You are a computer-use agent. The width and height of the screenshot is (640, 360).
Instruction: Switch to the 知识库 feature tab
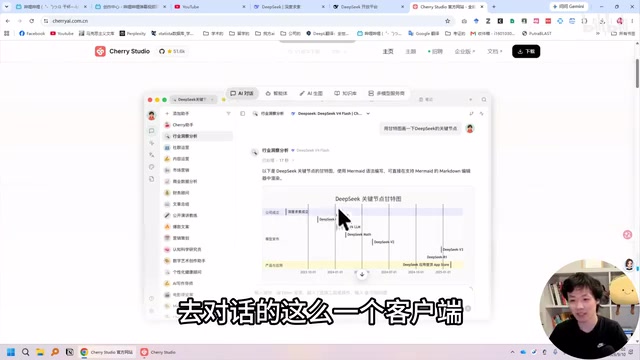345,93
